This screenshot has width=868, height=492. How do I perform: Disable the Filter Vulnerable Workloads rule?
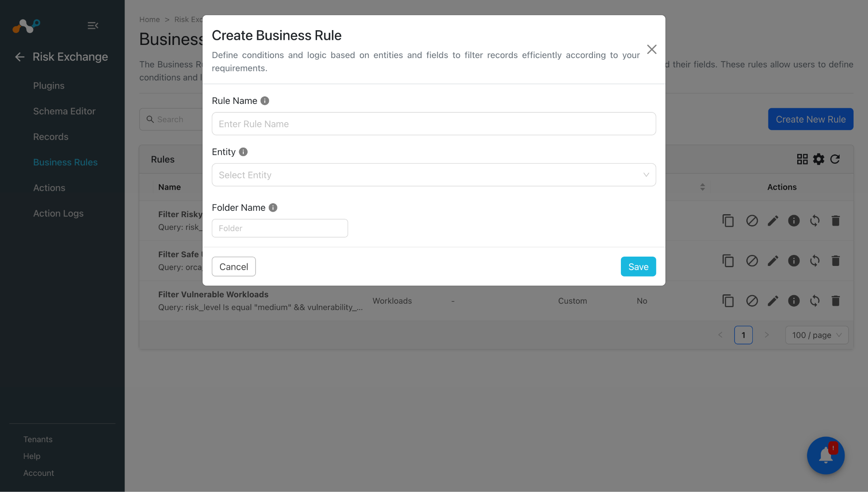[x=752, y=301]
